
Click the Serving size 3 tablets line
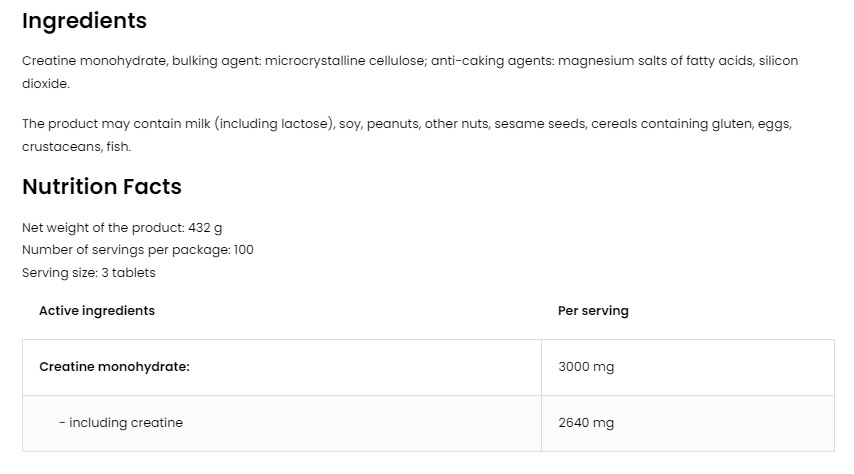[x=89, y=273]
